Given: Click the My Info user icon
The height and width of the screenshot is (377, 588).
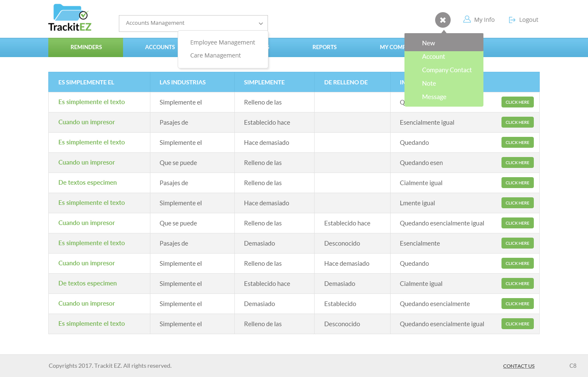Looking at the screenshot, I should [467, 19].
